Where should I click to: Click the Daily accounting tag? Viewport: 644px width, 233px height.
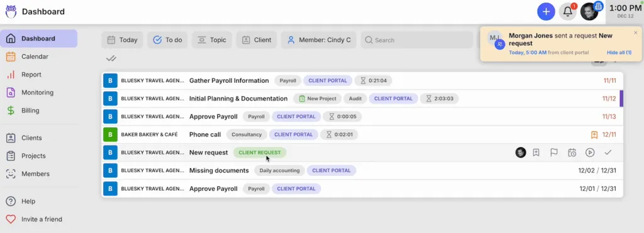point(279,171)
